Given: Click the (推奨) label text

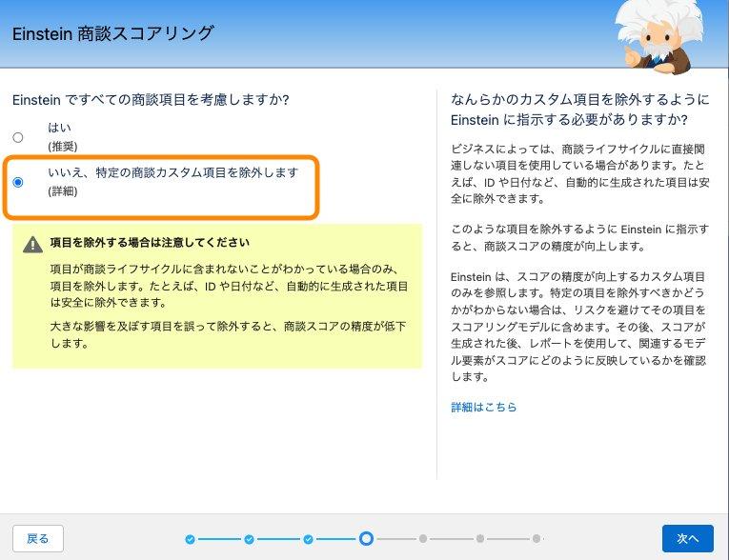Looking at the screenshot, I should 63,147.
